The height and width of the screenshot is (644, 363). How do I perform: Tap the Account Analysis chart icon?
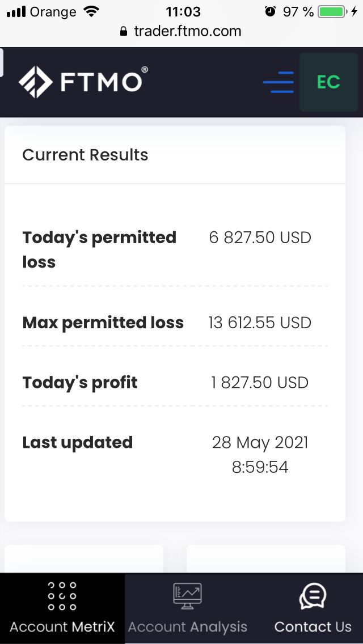point(187,596)
